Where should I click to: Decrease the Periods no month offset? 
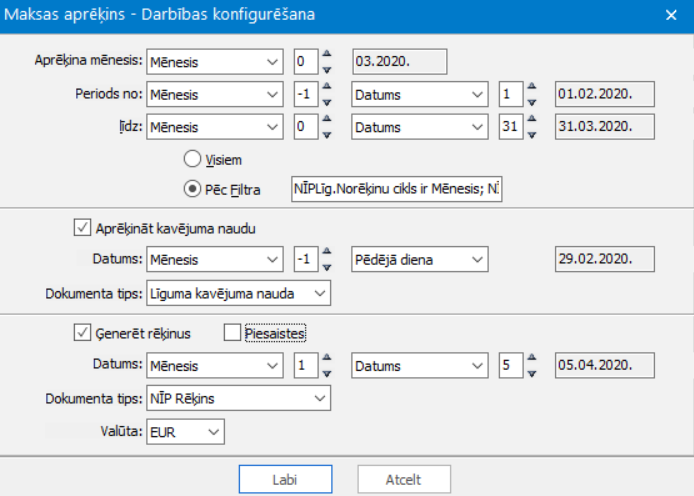click(327, 101)
